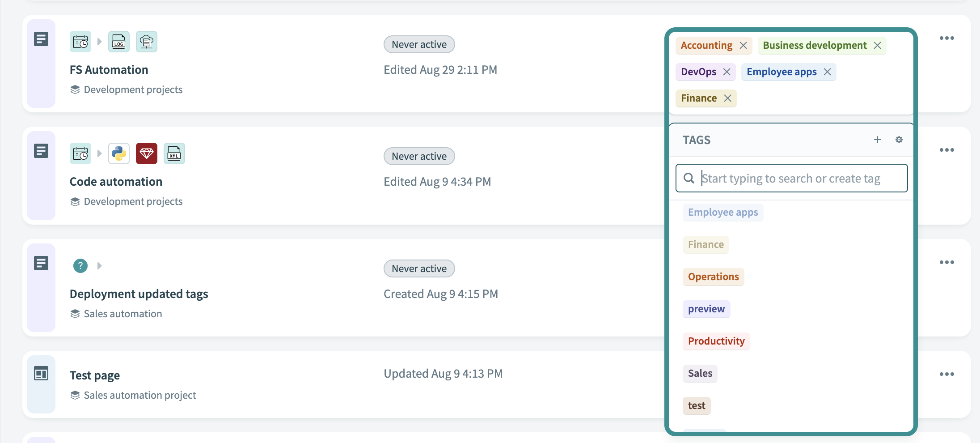This screenshot has width=980, height=443.
Task: Click the LOG file icon in FS Automation
Action: click(x=119, y=42)
